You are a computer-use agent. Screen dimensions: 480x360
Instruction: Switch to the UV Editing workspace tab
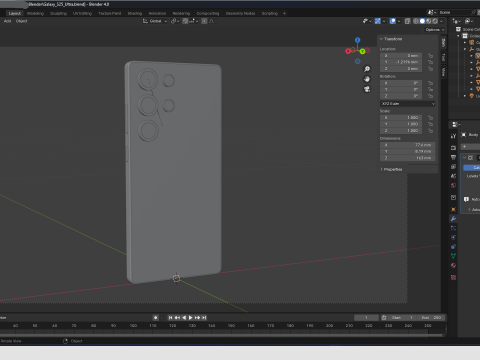click(x=82, y=13)
